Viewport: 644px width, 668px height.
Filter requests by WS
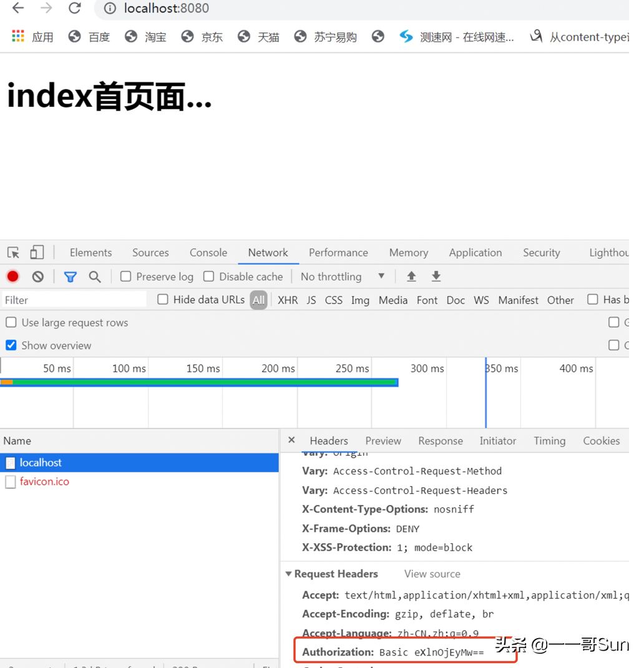481,300
